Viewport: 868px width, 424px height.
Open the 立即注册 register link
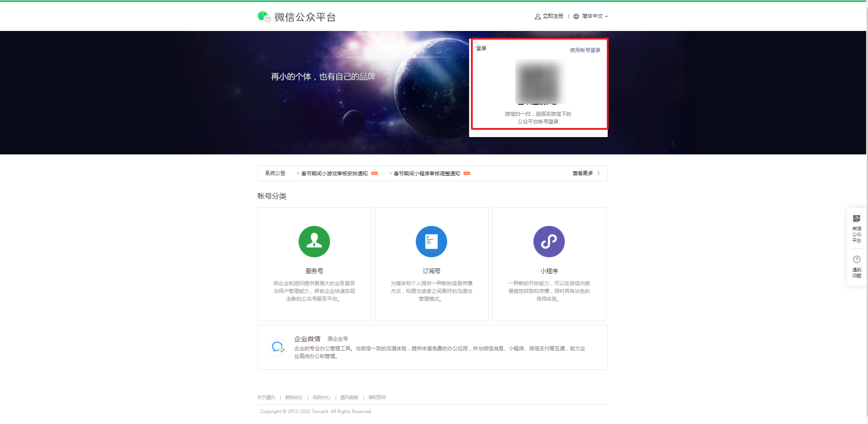[553, 16]
